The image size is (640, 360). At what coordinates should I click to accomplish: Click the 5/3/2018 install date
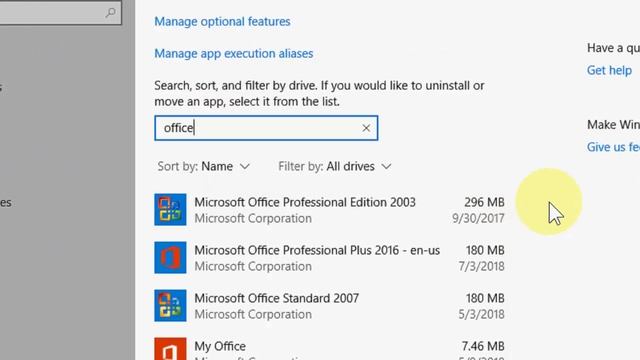481,315
